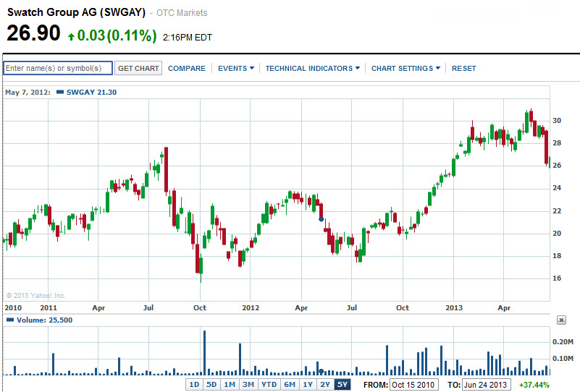Screen dimensions: 580x392
Task: Click the 2013 x-axis label
Action: [x=454, y=308]
